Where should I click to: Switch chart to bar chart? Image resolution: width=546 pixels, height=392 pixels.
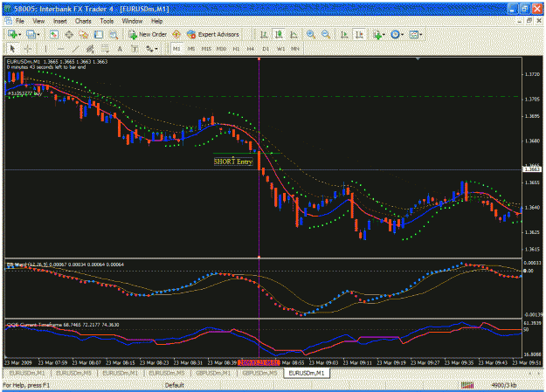(264, 34)
